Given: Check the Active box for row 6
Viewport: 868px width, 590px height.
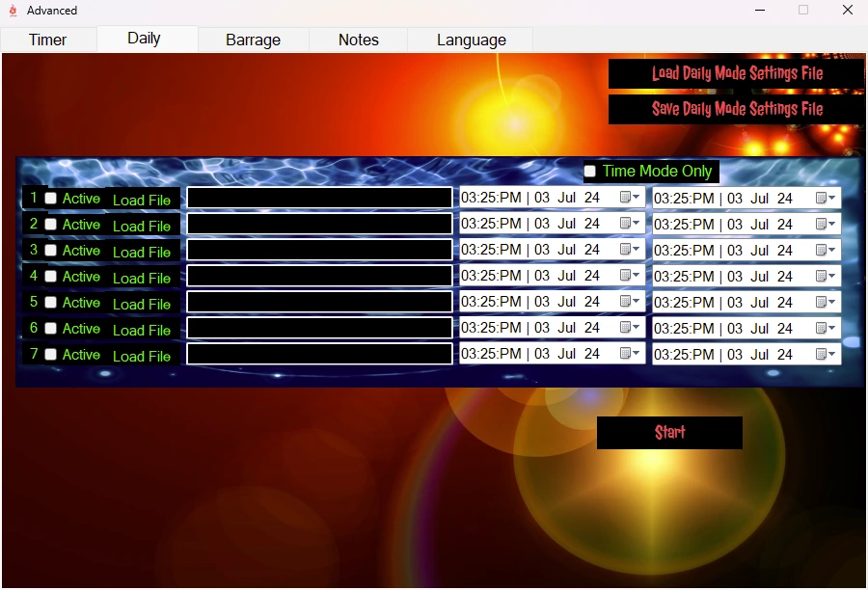Looking at the screenshot, I should 50,328.
